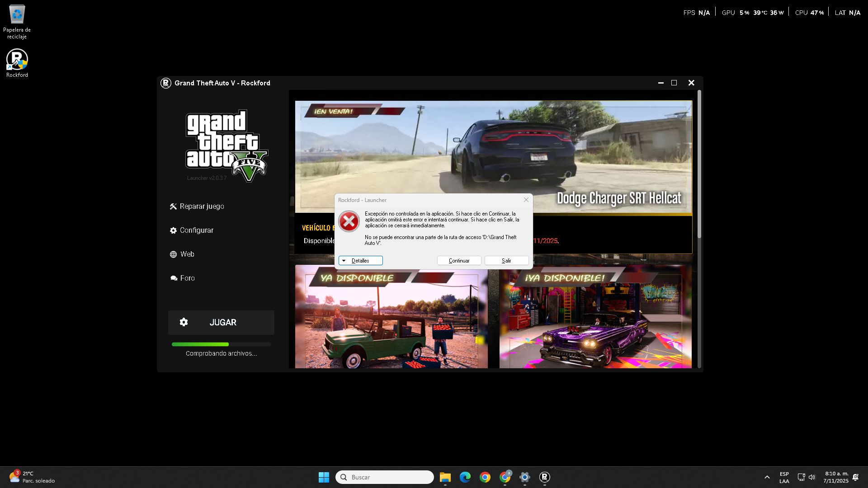Screen dimensions: 868x488
Task: Click the red error icon in dialog
Action: pos(349,221)
